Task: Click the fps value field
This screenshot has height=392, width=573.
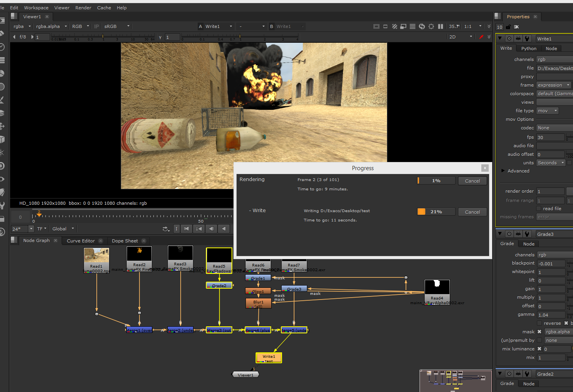Action: tap(550, 137)
